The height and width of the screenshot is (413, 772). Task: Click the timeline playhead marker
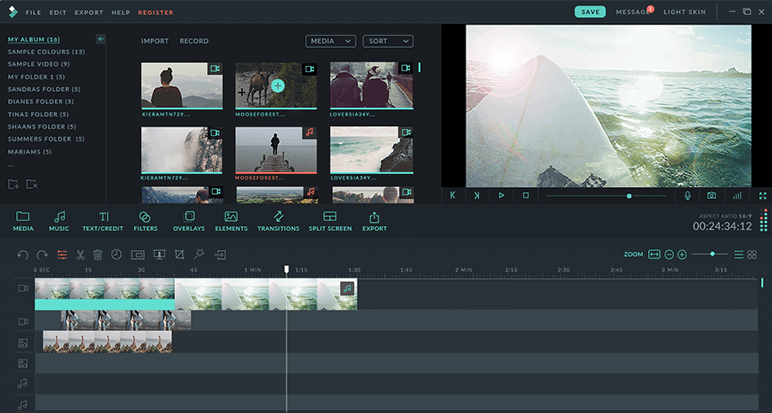click(x=287, y=269)
